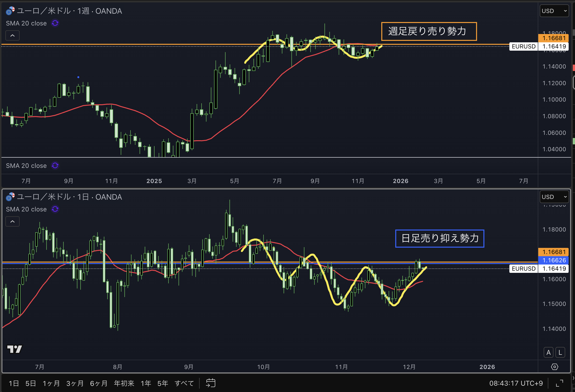Toggle auto scale A button
Image resolution: width=575 pixels, height=392 pixels.
pyautogui.click(x=548, y=352)
